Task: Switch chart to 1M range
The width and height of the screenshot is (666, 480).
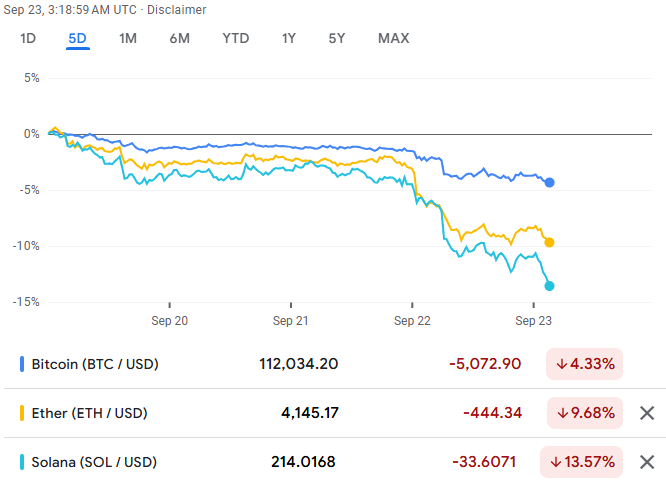Action: click(128, 39)
